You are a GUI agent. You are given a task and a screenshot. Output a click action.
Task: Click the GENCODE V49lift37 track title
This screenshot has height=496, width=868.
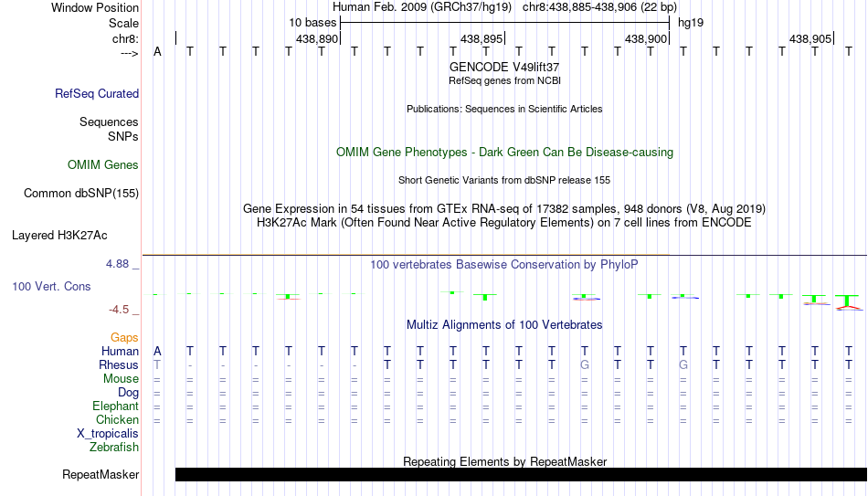(x=504, y=67)
